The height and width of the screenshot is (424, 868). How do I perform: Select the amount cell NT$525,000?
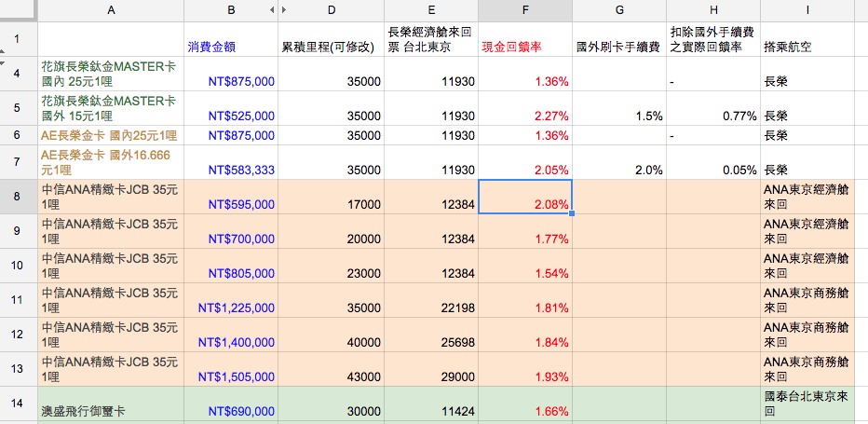231,107
